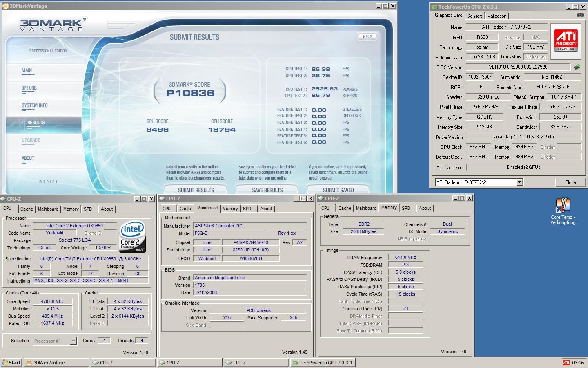Screen dimensions: 588x368
Task: Open Mainboard tab in Memory CPU-Z window
Action: click(x=366, y=208)
